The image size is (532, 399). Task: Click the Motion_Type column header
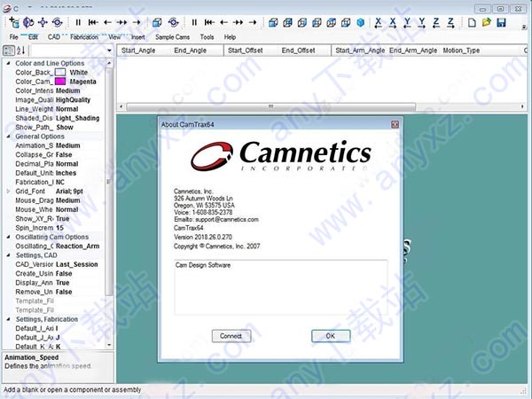click(461, 51)
